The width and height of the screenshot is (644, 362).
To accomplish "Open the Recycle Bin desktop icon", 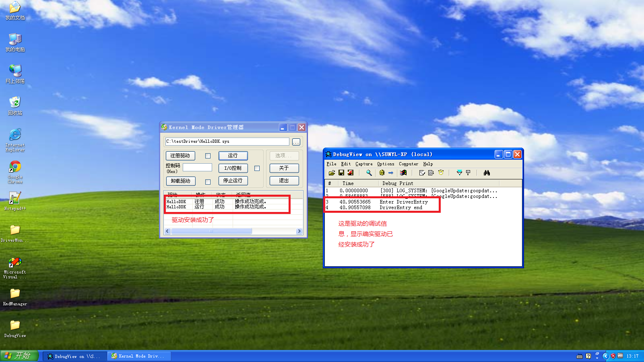I will coord(15,106).
